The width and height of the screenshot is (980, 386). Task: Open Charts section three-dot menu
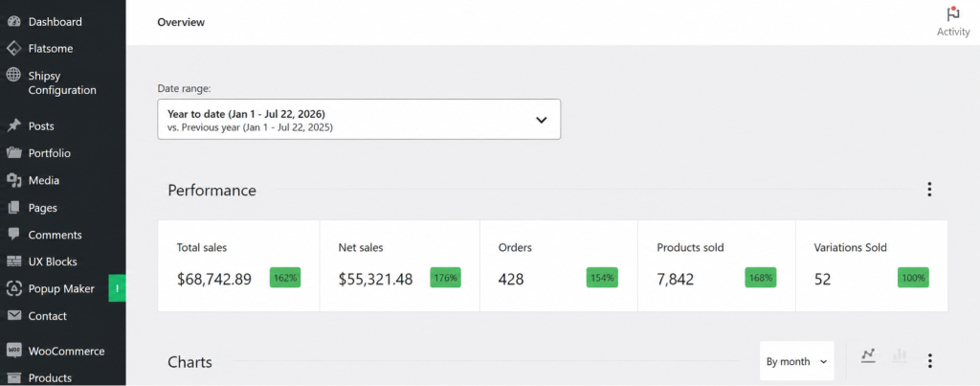click(930, 361)
